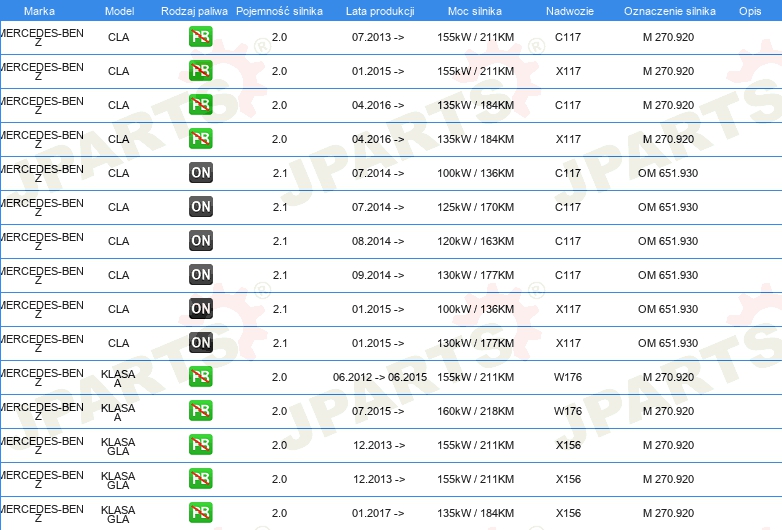Select body code W176 in 06.2012 row
Viewport: 782px width, 530px height.
coord(568,377)
